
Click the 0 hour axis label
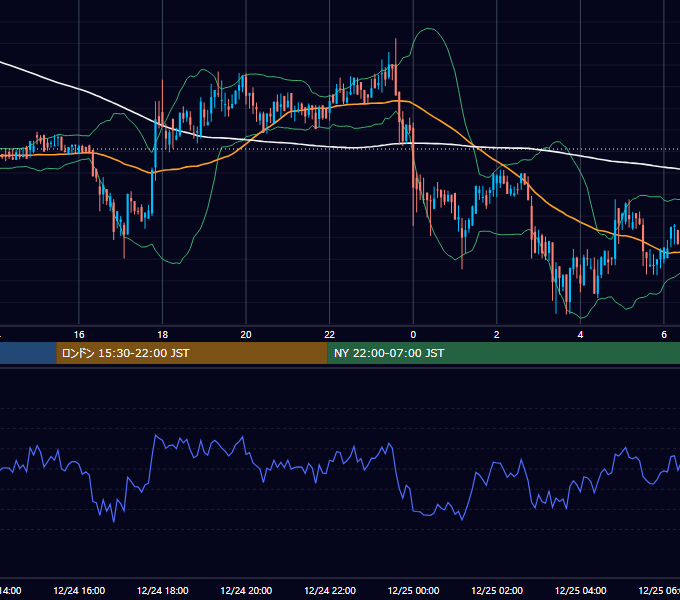coord(413,334)
